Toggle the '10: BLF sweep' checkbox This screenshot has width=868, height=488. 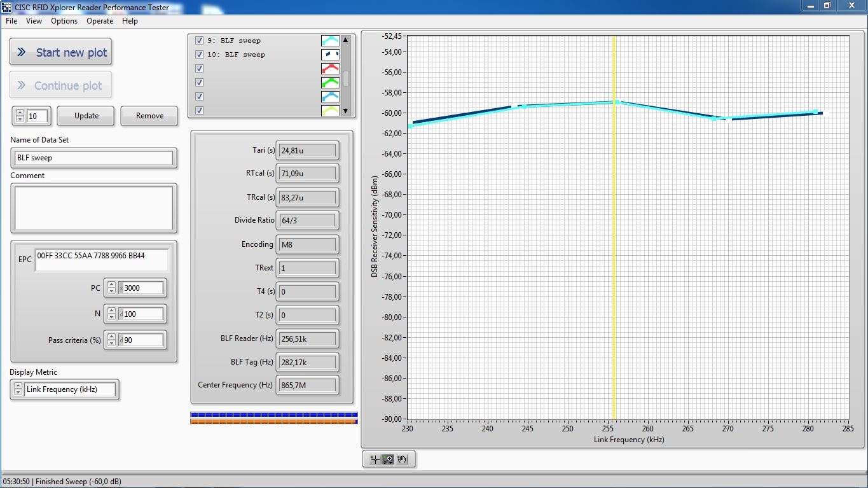(x=200, y=55)
